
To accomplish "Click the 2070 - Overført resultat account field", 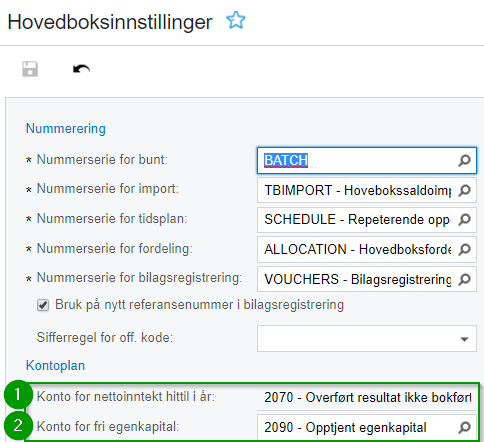I will (x=367, y=397).
